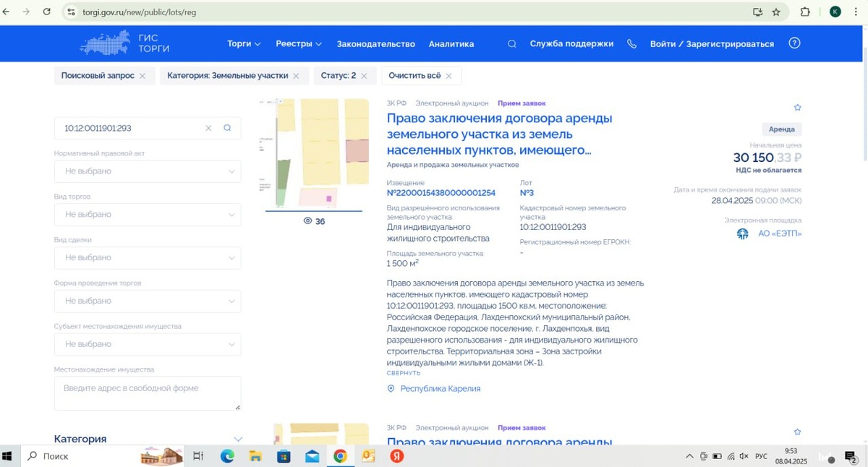
Task: Click the Аренда badge
Action: click(782, 129)
